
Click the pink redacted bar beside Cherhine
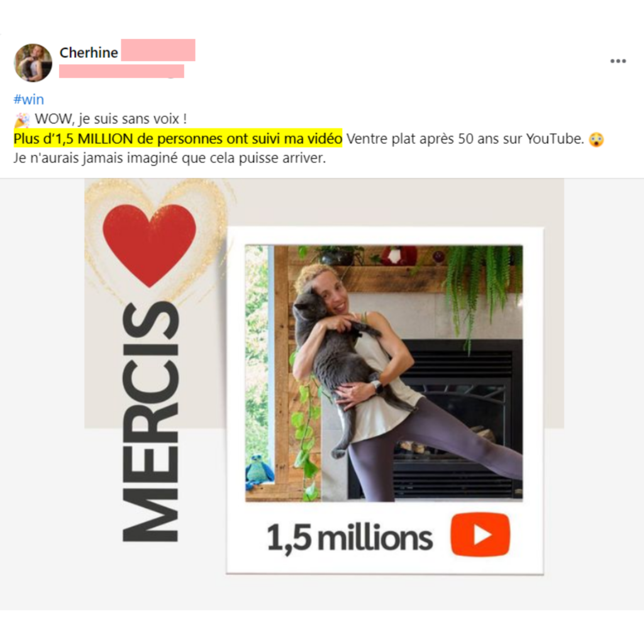(x=158, y=50)
